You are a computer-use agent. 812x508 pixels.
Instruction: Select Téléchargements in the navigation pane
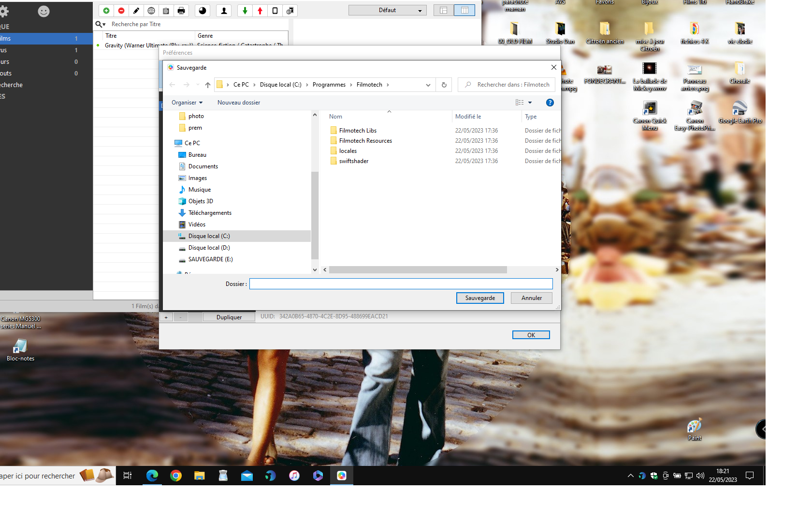coord(210,213)
